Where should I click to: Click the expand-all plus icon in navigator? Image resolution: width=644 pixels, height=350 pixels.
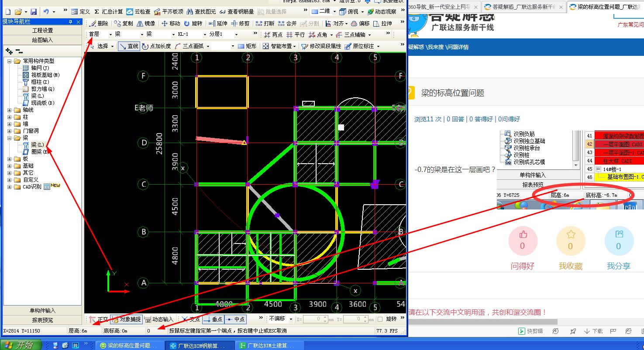9,51
